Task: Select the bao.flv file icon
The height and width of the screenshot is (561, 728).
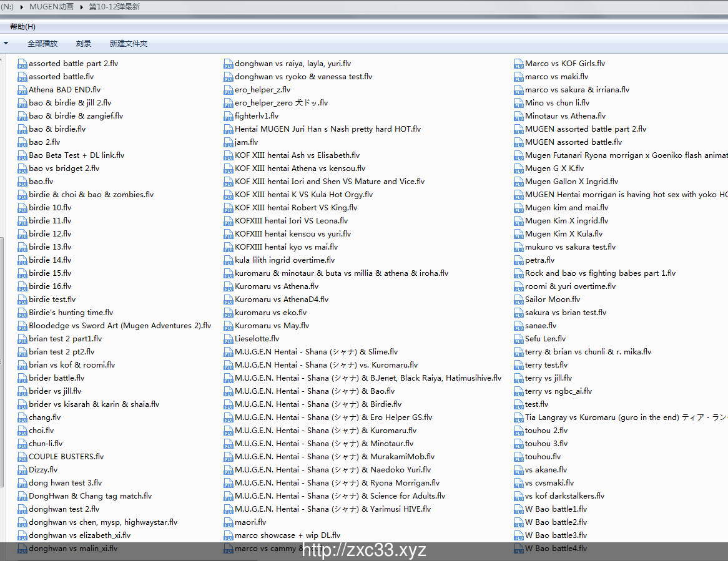Action: (22, 182)
